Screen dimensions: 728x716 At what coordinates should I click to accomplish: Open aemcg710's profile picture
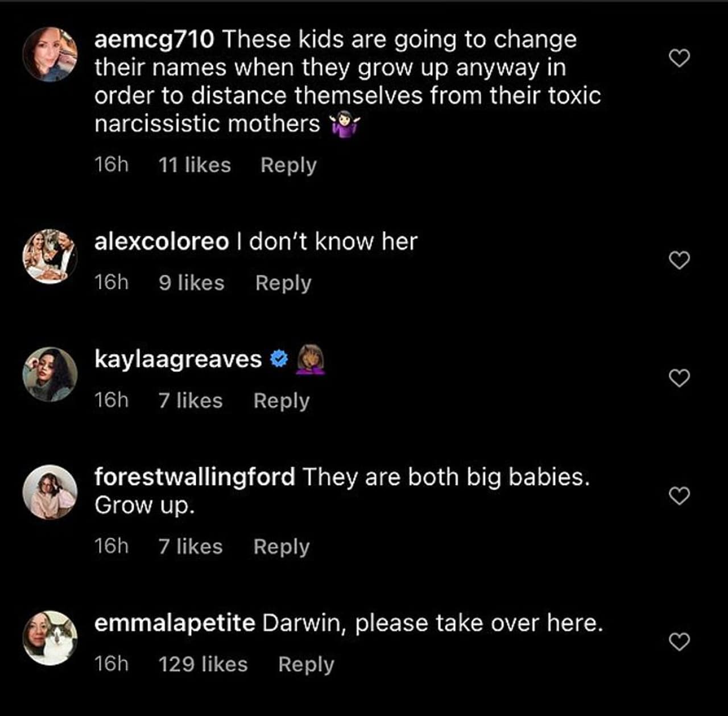[50, 55]
